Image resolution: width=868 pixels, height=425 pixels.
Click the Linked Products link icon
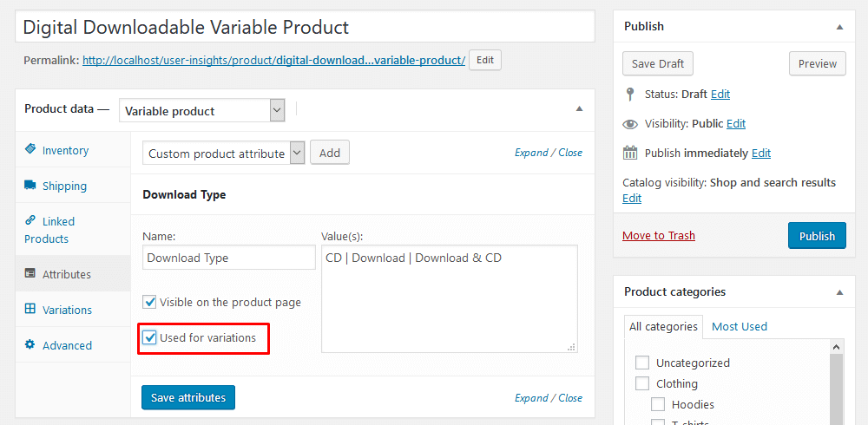(x=30, y=220)
